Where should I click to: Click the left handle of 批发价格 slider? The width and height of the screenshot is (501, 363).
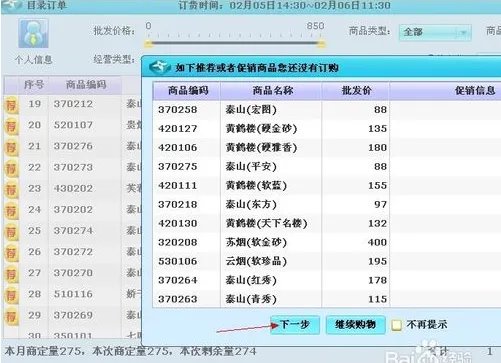[149, 43]
